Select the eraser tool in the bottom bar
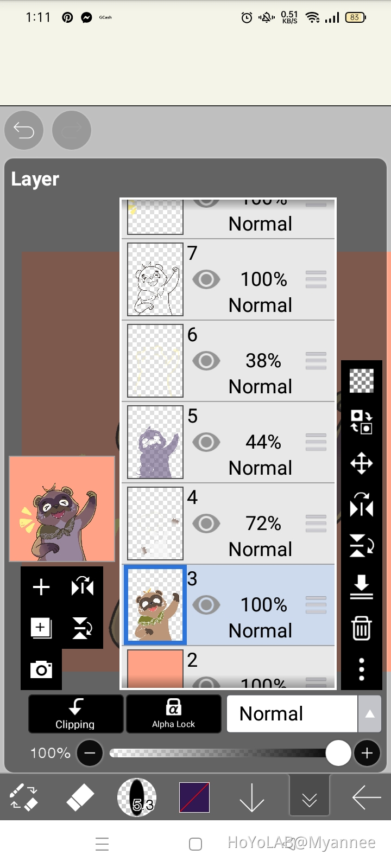The height and width of the screenshot is (868, 391). click(80, 798)
